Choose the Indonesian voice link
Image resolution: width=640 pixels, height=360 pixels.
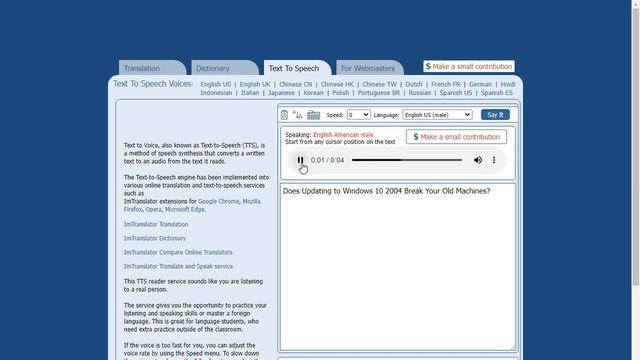[x=216, y=93]
